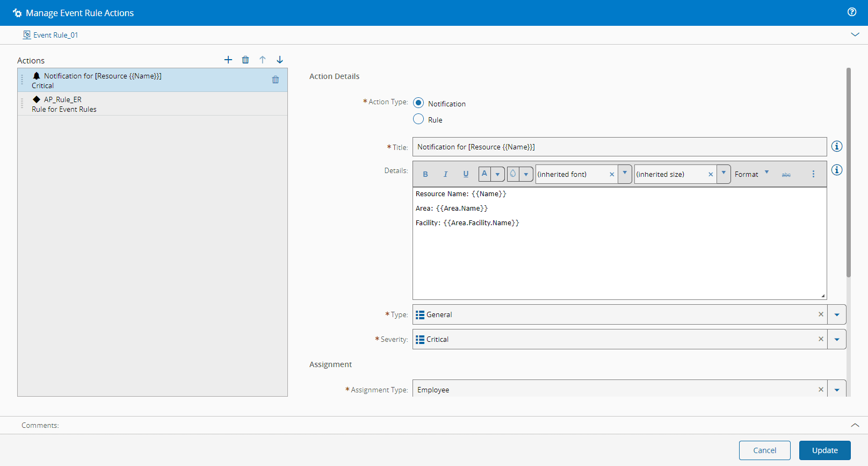Viewport: 868px width, 466px height.
Task: Click the Cancel button
Action: pos(764,450)
